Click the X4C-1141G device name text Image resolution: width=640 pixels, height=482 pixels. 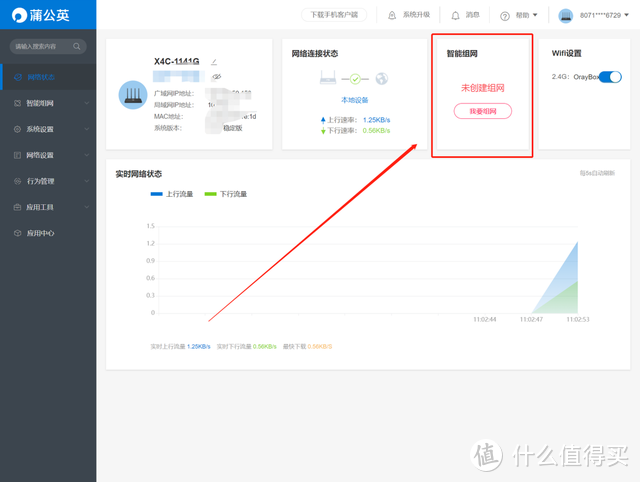176,61
